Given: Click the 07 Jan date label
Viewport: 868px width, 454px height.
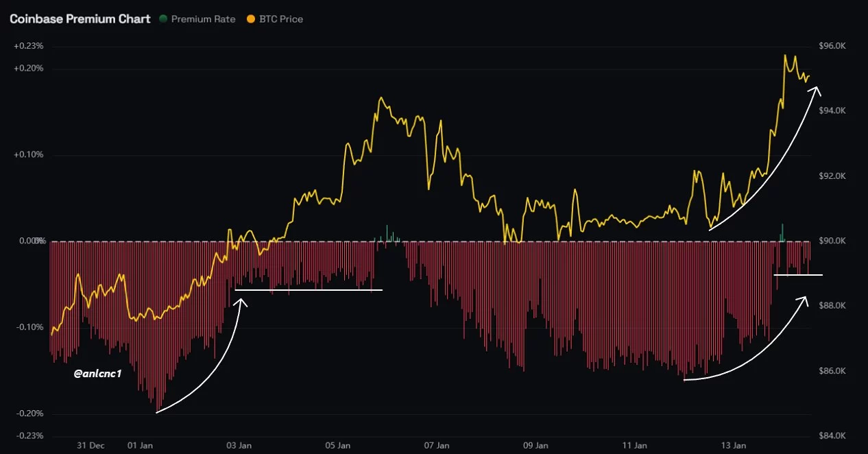Looking at the screenshot, I should (437, 446).
